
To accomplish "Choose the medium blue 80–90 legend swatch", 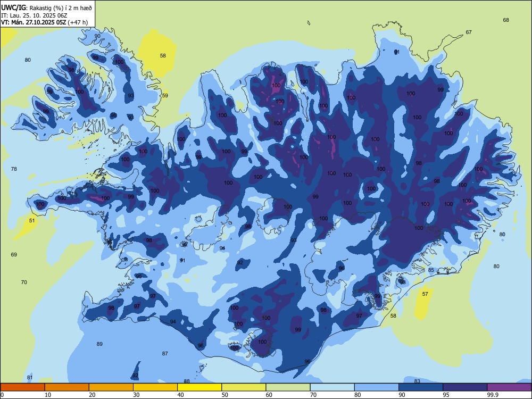I will pos(377,387).
